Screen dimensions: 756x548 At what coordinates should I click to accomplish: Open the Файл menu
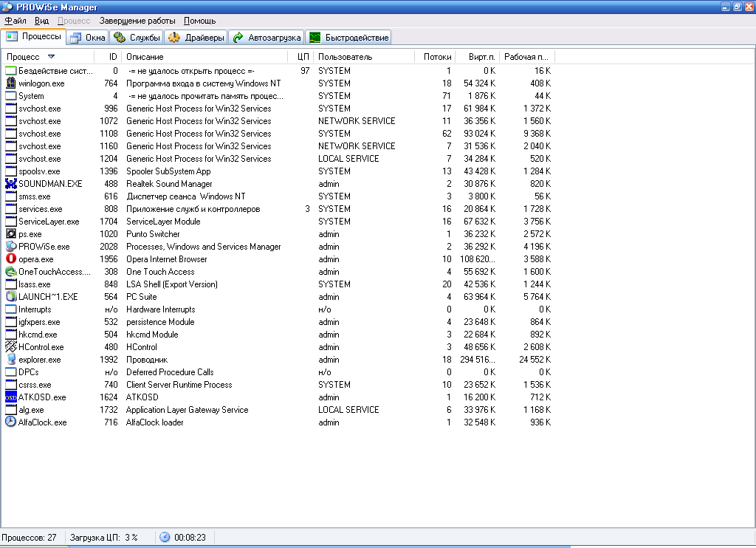16,21
